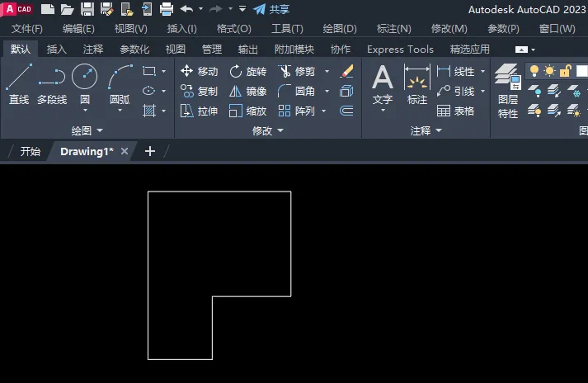
Task: Click the ribbon minimize toggle button
Action: click(x=522, y=50)
